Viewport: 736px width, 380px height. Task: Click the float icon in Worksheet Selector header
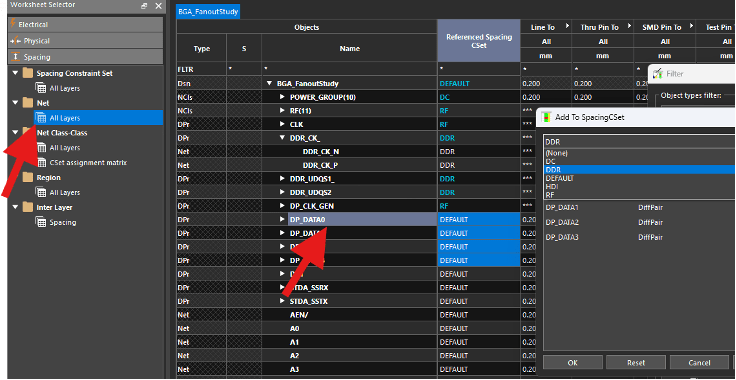pos(144,6)
